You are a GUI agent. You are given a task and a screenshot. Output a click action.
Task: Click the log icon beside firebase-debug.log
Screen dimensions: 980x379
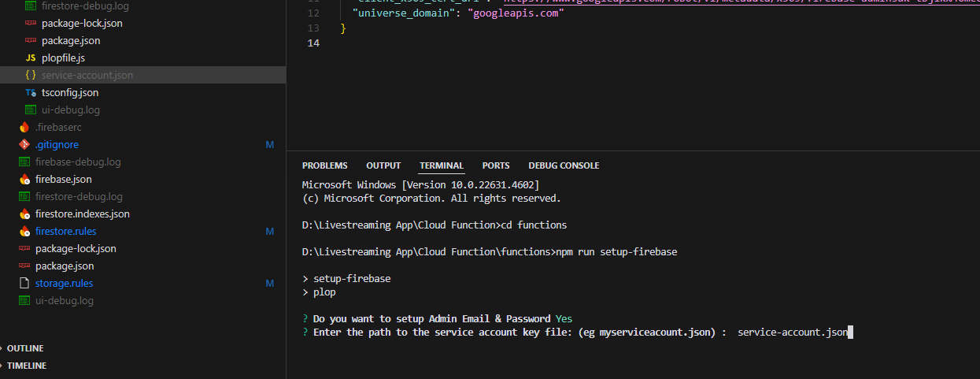click(x=24, y=162)
